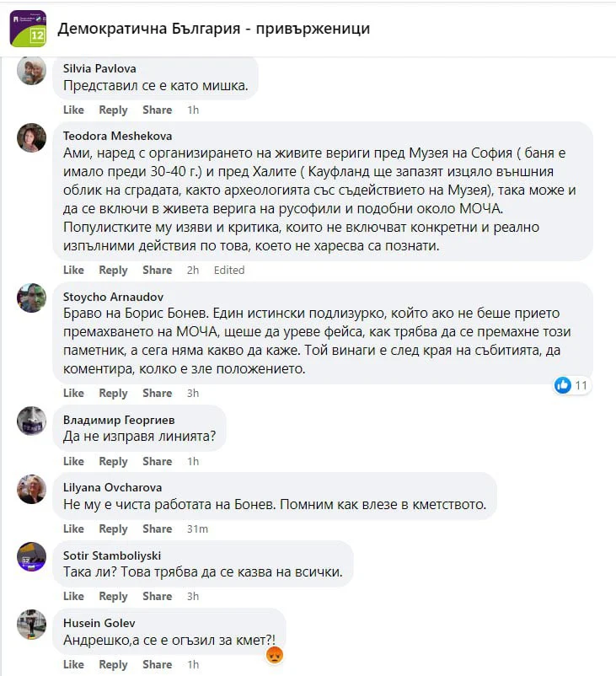Open Husein Golev's profile picture

click(32, 625)
